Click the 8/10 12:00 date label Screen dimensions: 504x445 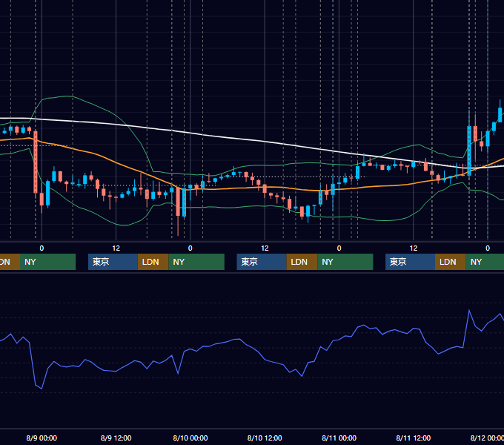click(265, 438)
